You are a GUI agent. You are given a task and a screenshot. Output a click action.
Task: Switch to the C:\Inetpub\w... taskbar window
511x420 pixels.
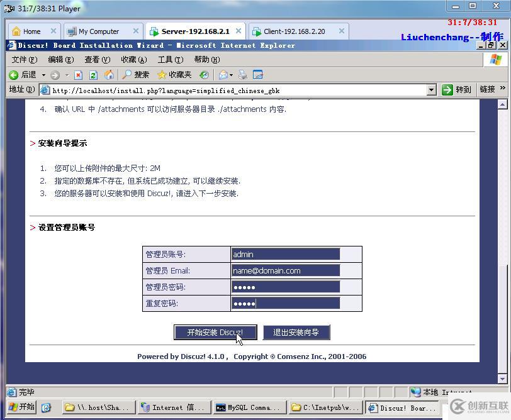tap(325, 407)
